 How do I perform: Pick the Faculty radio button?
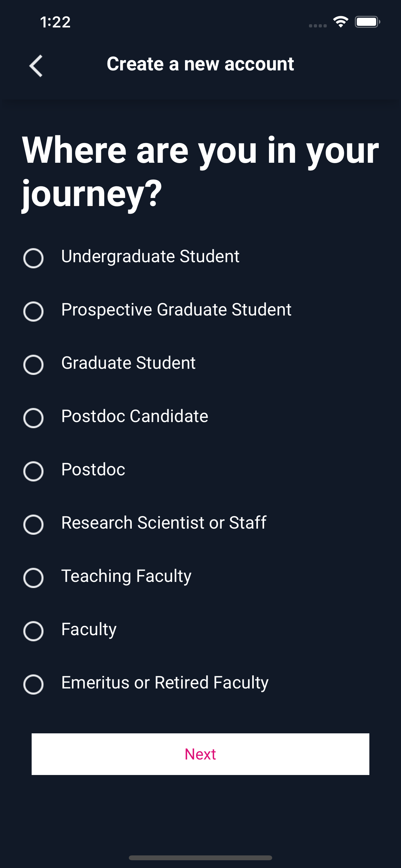tap(33, 631)
